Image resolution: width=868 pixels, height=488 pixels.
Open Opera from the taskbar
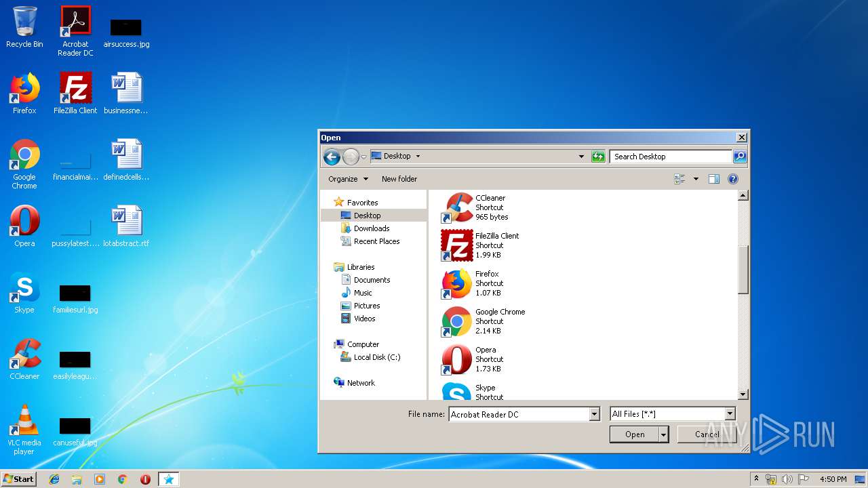point(145,479)
